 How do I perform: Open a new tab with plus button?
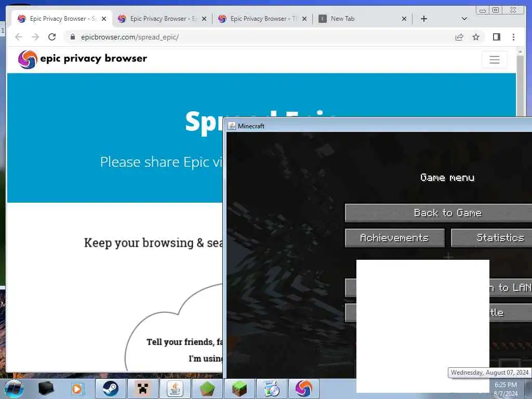424,19
